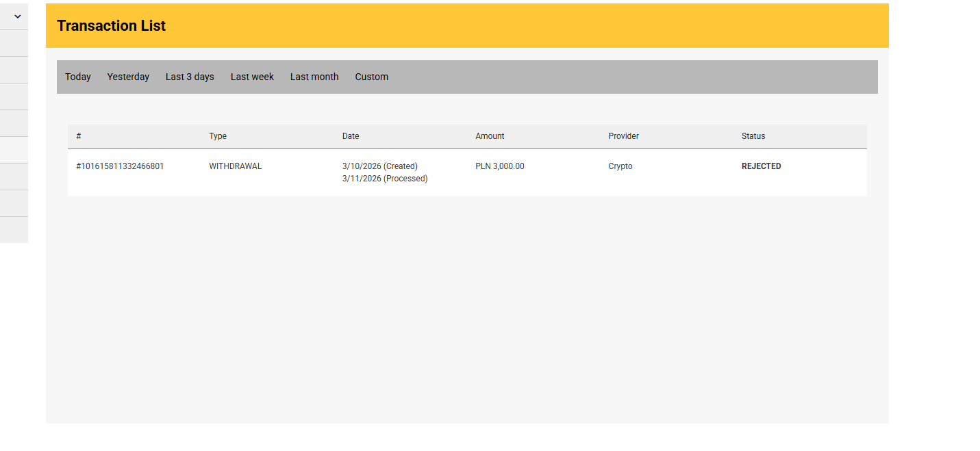Expand the sidebar chevron dropdown
The width and height of the screenshot is (980, 451).
pos(18,16)
